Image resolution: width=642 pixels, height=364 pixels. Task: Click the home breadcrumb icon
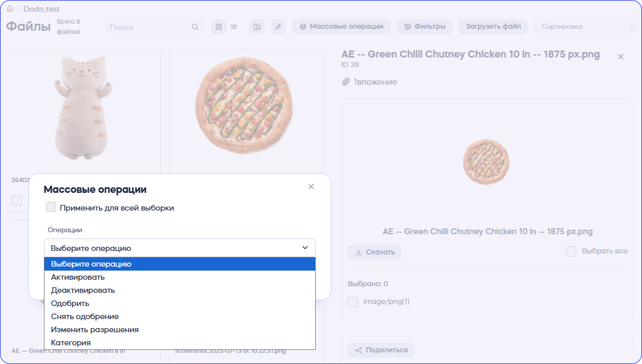pyautogui.click(x=10, y=9)
